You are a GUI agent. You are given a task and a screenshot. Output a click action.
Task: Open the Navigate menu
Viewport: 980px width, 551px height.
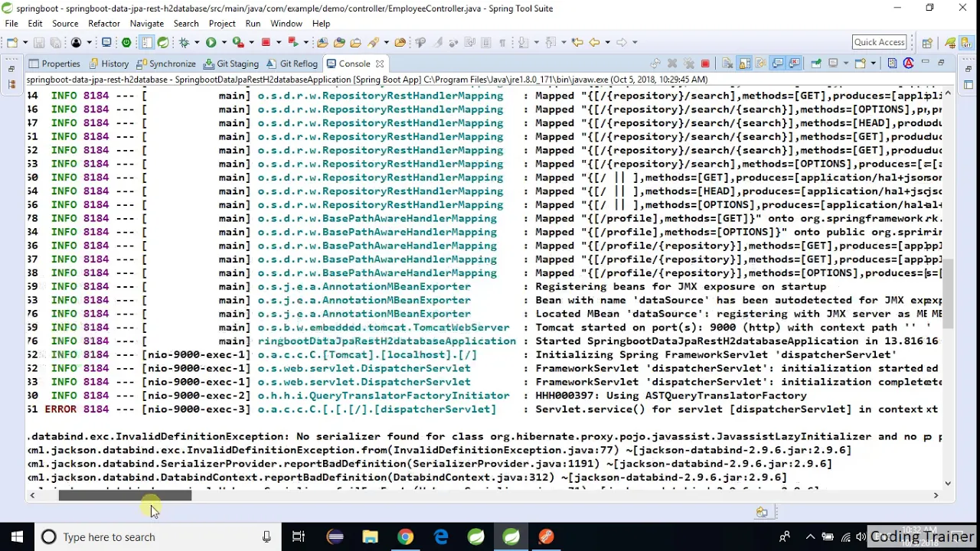[146, 24]
